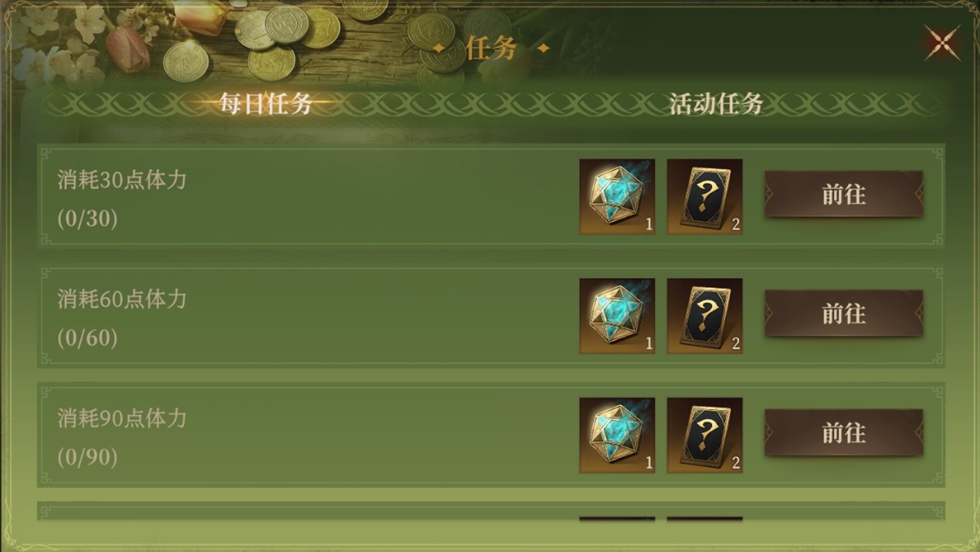The height and width of the screenshot is (552, 980).
Task: Tap crystal gem reward in 90 stamina task
Action: click(617, 435)
